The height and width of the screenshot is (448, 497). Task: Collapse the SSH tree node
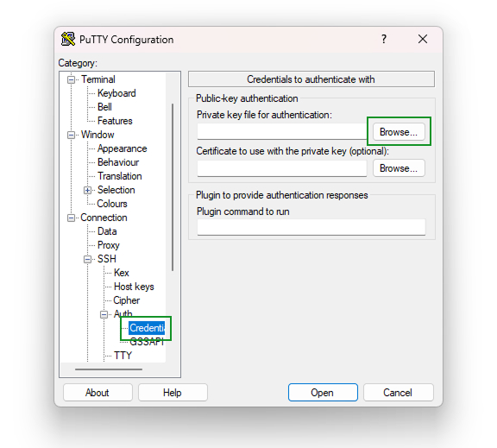[87, 259]
